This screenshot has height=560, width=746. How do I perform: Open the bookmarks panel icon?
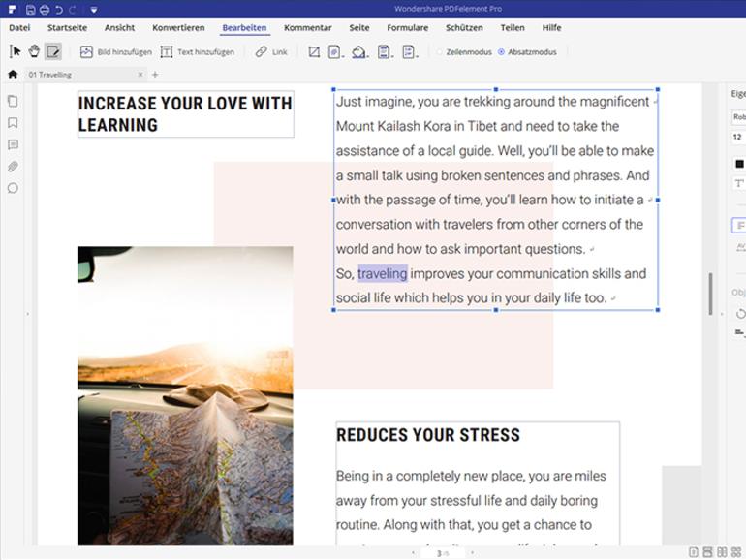(x=13, y=123)
